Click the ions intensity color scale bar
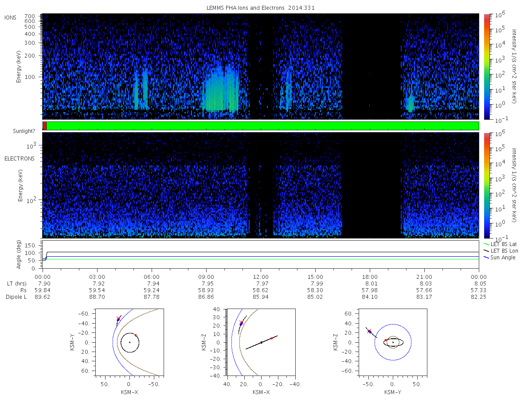This screenshot has height=399, width=532. coord(486,66)
